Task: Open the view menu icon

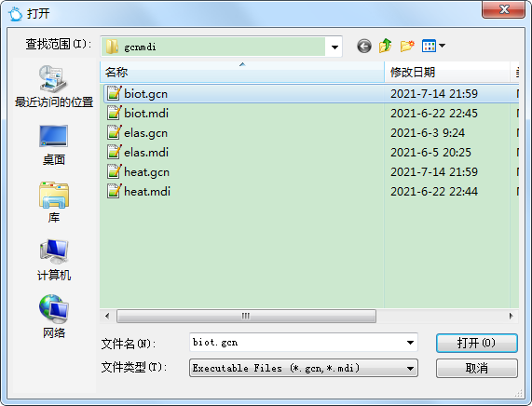Action: [433, 46]
